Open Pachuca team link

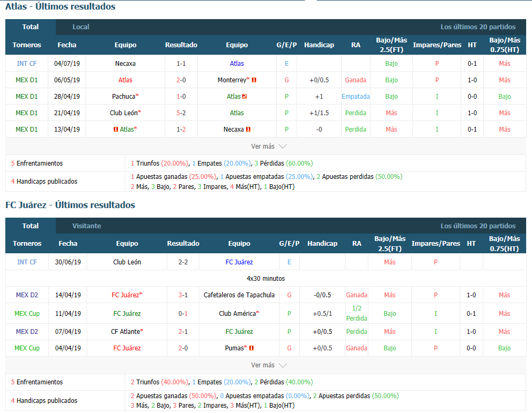pos(124,97)
